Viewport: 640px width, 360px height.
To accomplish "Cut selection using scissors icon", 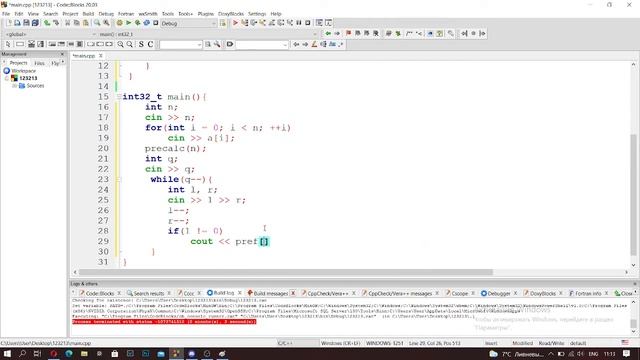I will click(x=68, y=23).
